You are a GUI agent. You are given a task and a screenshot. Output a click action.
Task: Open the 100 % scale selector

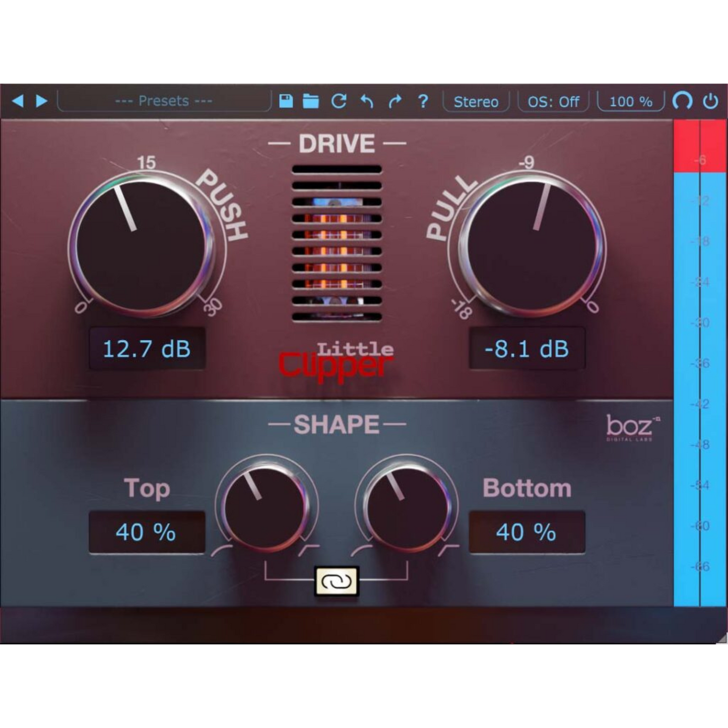(x=631, y=102)
